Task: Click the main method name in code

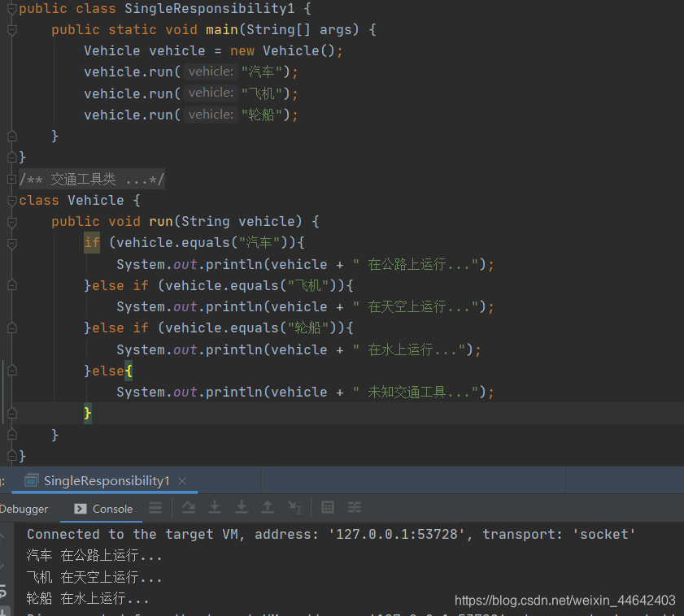Action: (221, 29)
